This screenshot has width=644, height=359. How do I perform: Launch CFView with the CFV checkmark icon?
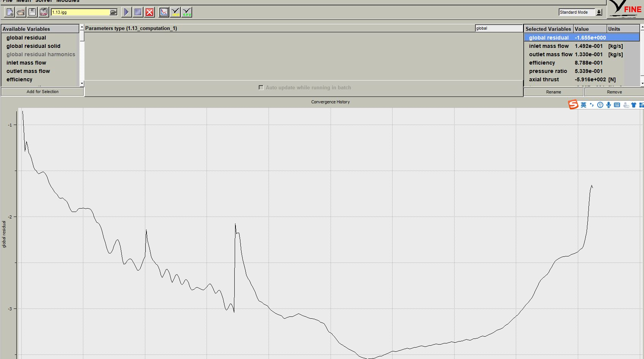(187, 12)
